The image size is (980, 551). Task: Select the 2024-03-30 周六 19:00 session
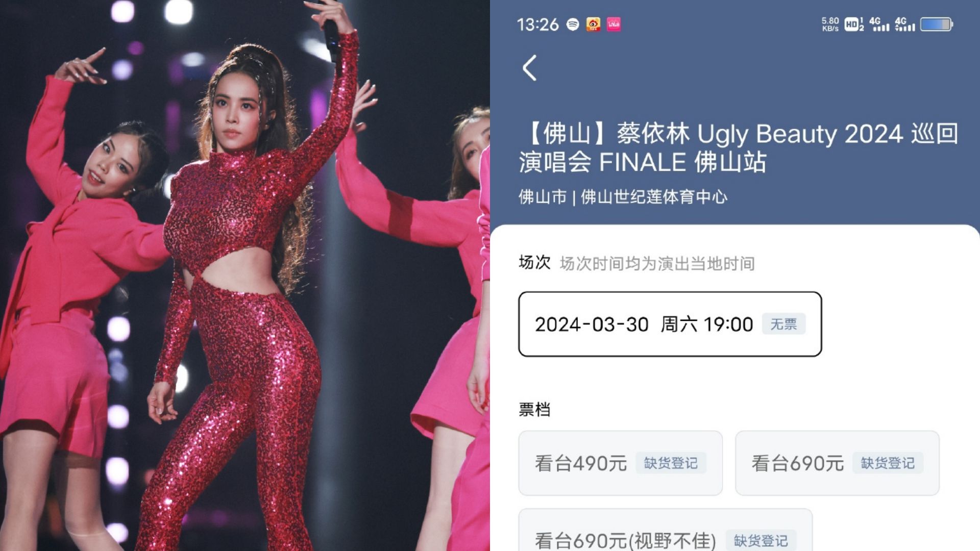670,324
